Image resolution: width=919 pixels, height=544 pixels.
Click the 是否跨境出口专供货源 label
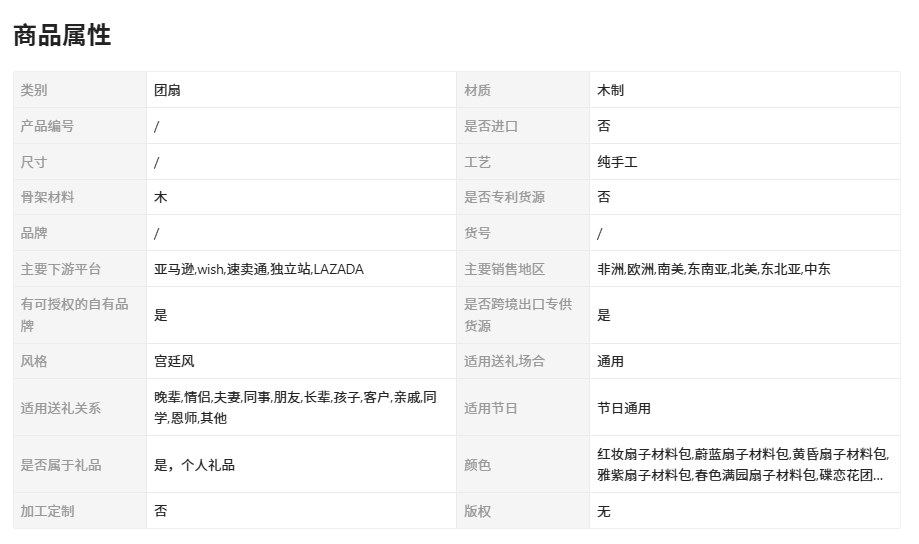[518, 315]
